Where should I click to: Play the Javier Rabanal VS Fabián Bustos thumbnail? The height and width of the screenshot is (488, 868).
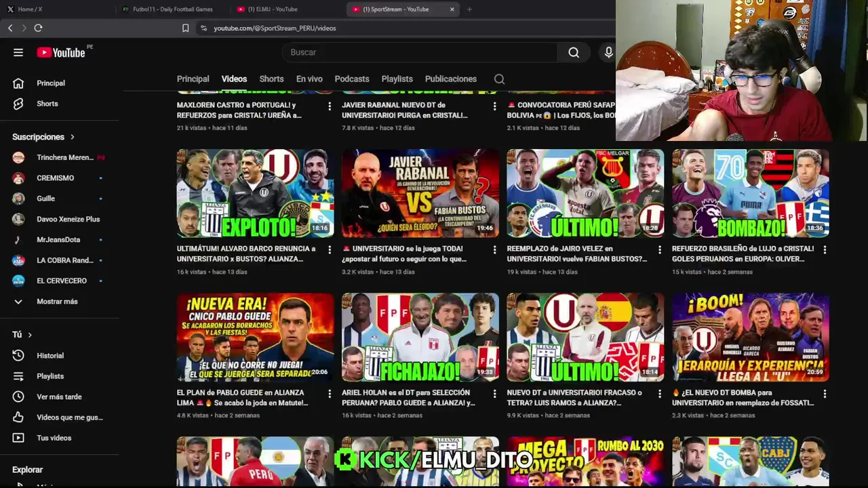point(420,193)
